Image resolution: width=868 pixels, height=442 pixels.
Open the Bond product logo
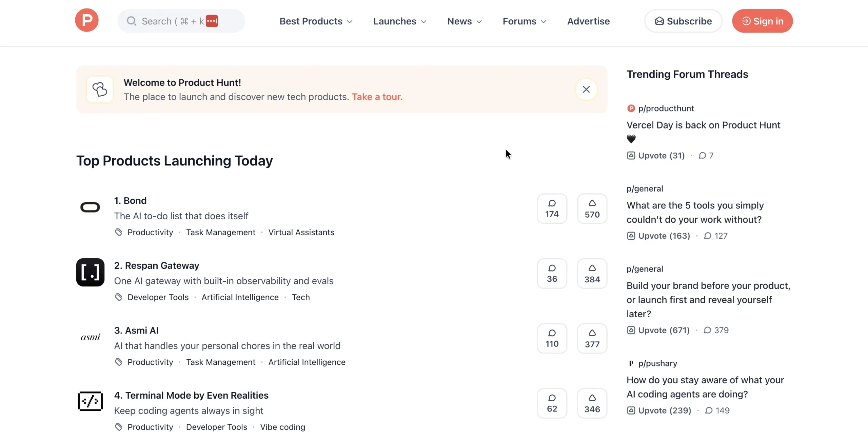pos(90,207)
